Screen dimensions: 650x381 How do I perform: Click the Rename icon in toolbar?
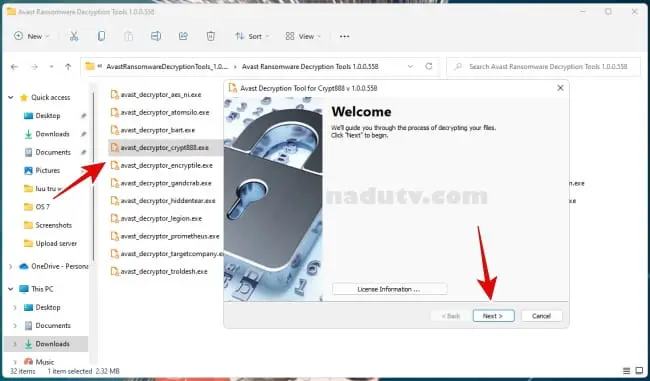[x=156, y=36]
